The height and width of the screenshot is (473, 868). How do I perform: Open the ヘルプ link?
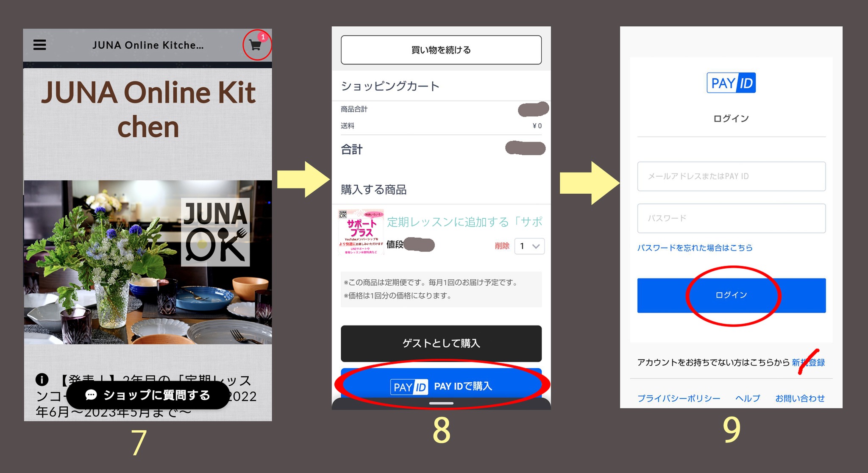point(748,398)
